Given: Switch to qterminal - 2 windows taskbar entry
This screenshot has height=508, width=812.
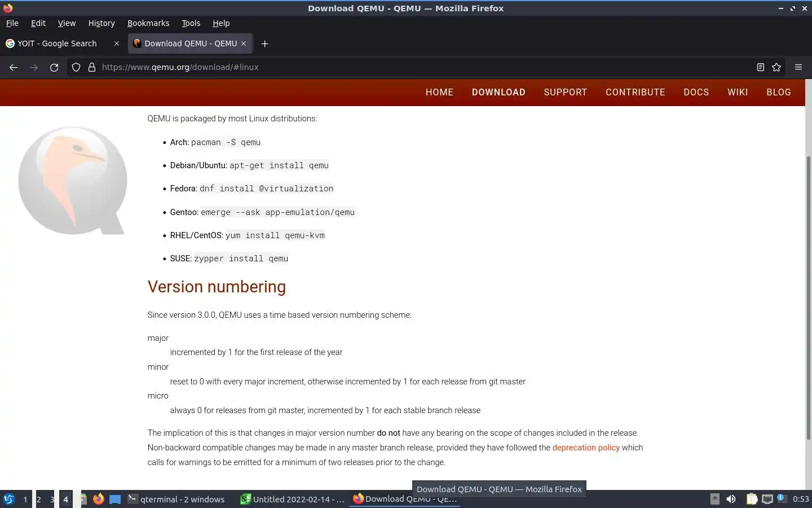Looking at the screenshot, I should pyautogui.click(x=176, y=499).
